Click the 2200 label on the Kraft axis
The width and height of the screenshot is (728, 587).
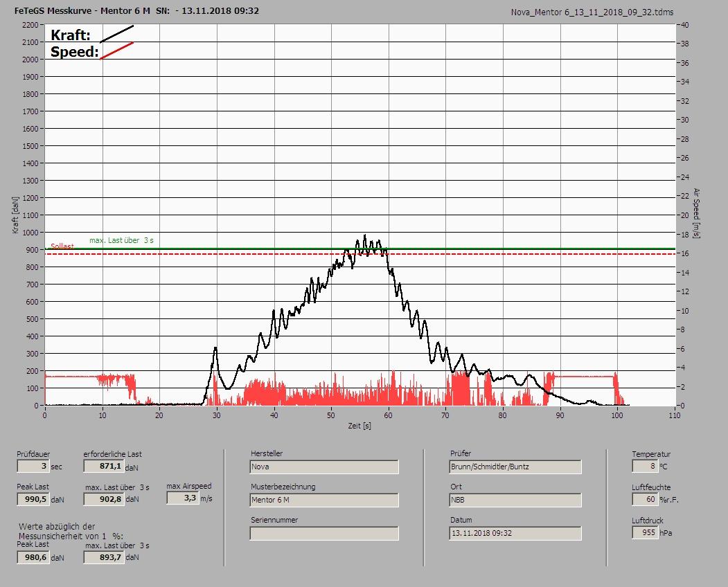tap(30, 25)
